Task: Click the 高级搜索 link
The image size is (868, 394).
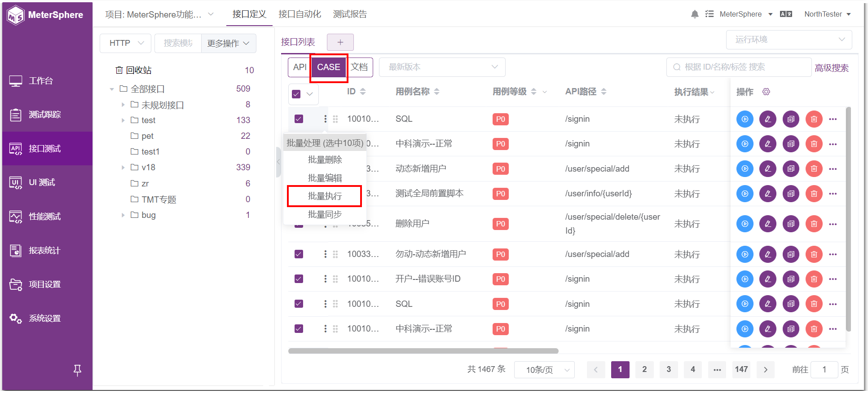Action: 832,68
